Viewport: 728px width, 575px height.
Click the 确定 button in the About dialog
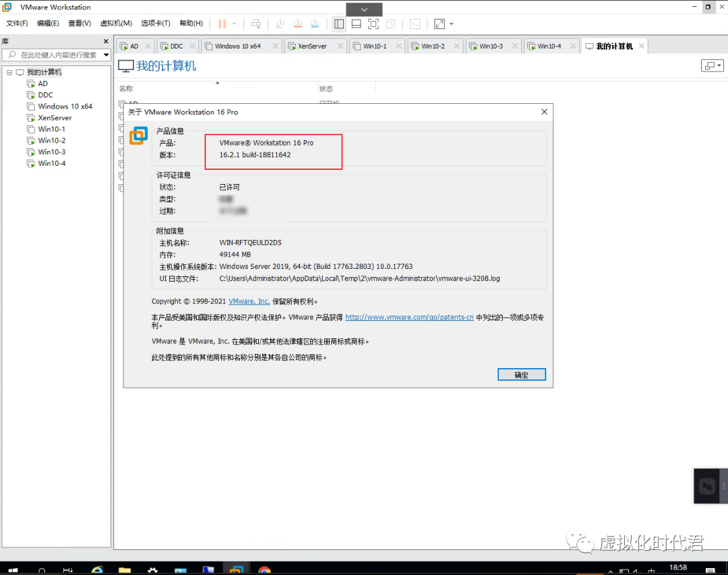pos(521,375)
